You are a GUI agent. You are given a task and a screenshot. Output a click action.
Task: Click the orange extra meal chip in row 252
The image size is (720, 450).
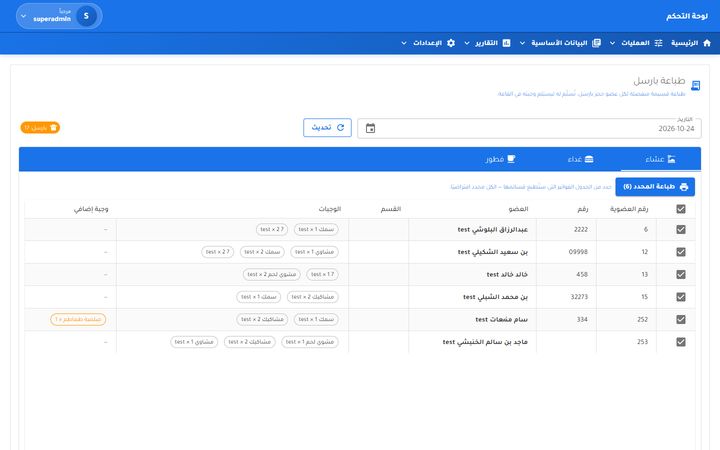78,319
